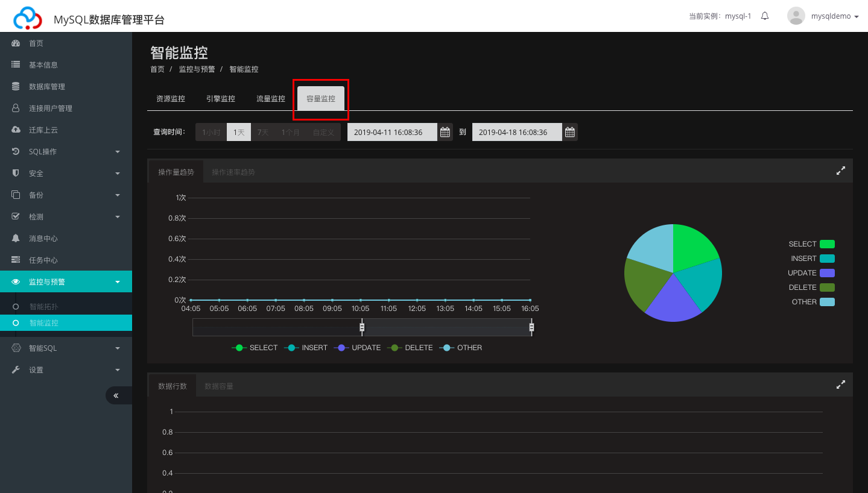Switch to the 资源监控 tab
868x493 pixels.
point(171,99)
